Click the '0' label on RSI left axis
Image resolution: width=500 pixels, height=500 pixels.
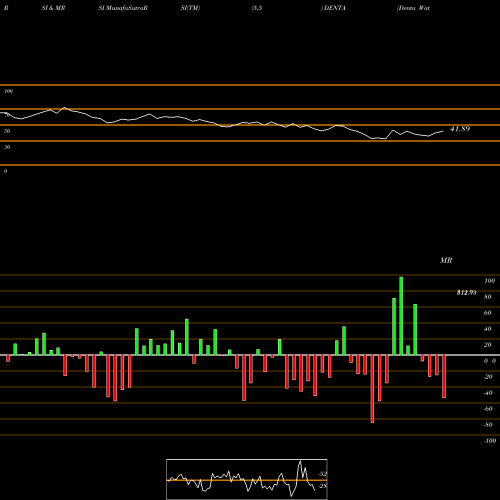(5, 171)
